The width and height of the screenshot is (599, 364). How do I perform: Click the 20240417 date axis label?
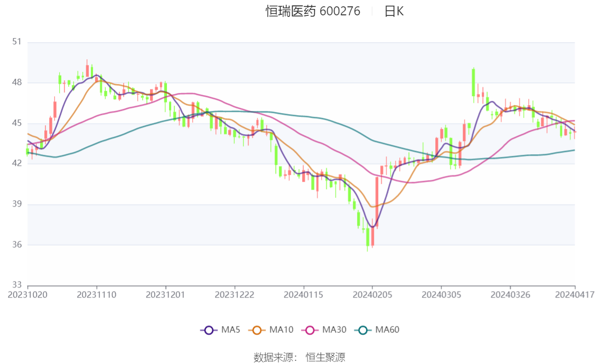click(575, 295)
